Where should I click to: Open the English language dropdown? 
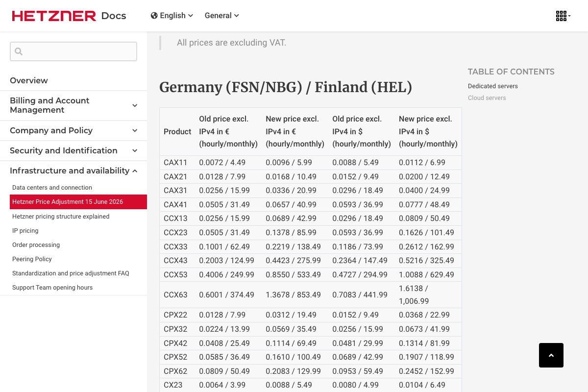pyautogui.click(x=172, y=16)
